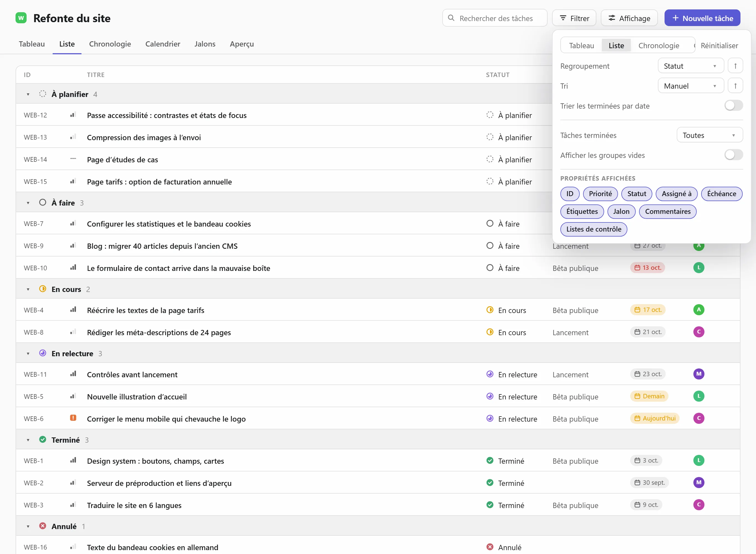Toggle the Commentaires property chip
Image resolution: width=756 pixels, height=554 pixels.
click(x=667, y=212)
